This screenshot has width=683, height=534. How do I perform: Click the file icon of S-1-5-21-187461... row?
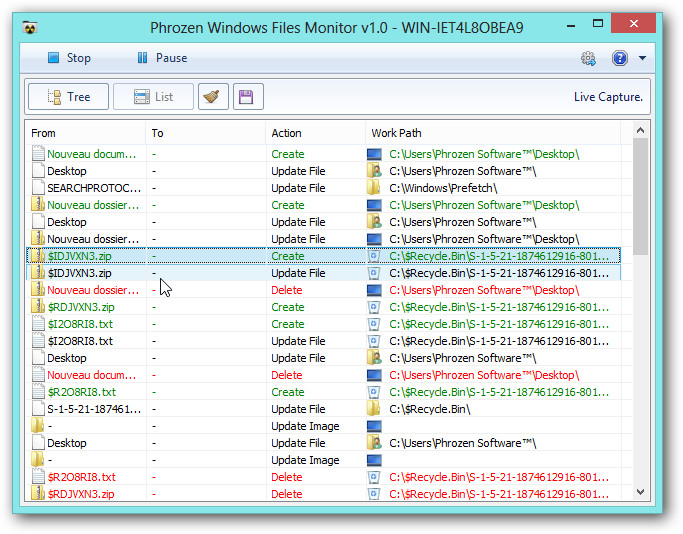(38, 409)
